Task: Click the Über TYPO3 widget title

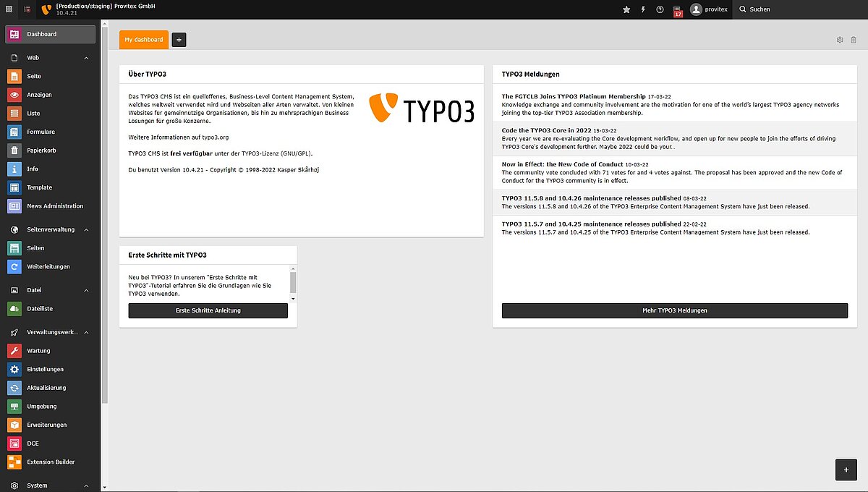Action: pos(148,74)
